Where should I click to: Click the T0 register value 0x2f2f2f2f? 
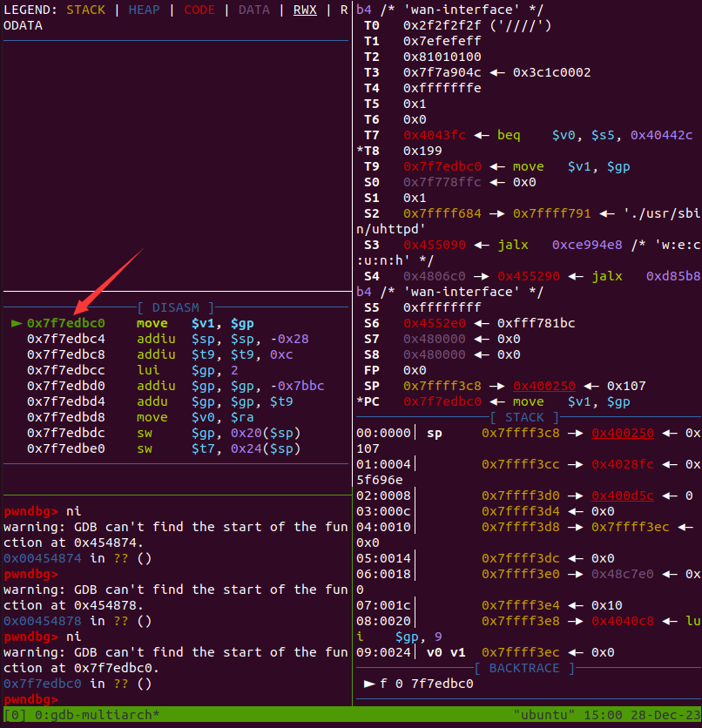442,25
